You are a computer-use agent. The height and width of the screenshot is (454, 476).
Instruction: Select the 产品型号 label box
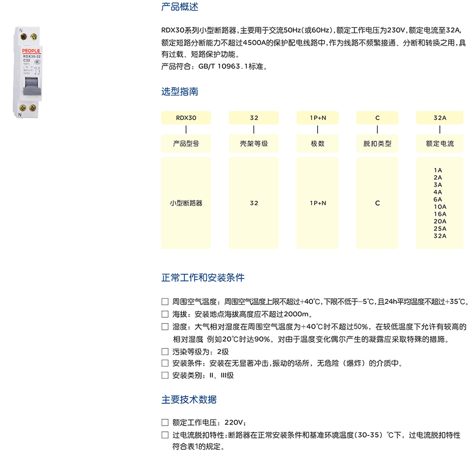186,143
